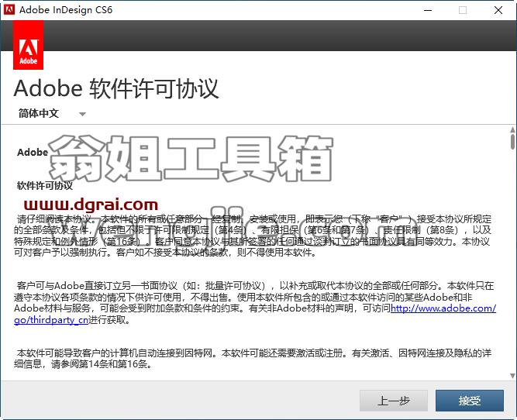Image resolution: width=517 pixels, height=420 pixels.
Task: Click the scrollbar down arrow of the agreement
Action: tap(512, 376)
